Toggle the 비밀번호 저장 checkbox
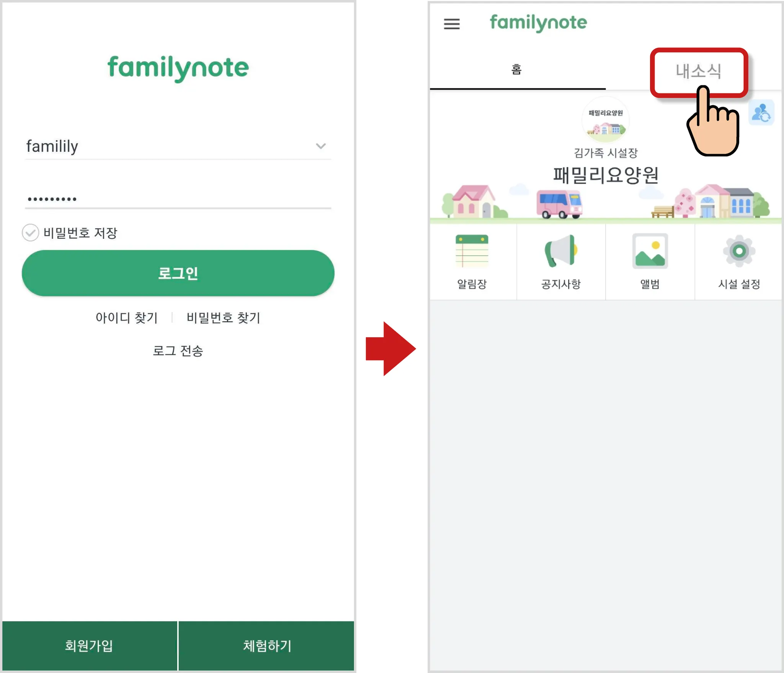The height and width of the screenshot is (673, 784). point(30,233)
